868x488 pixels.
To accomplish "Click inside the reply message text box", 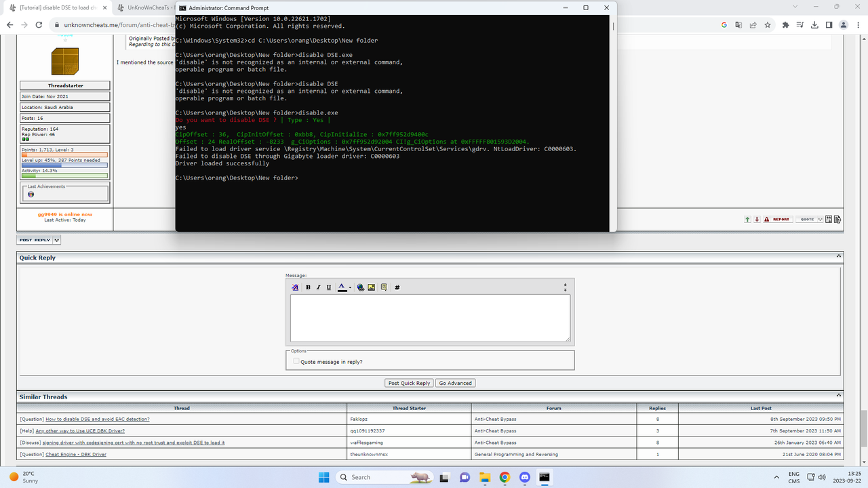I will [x=431, y=318].
